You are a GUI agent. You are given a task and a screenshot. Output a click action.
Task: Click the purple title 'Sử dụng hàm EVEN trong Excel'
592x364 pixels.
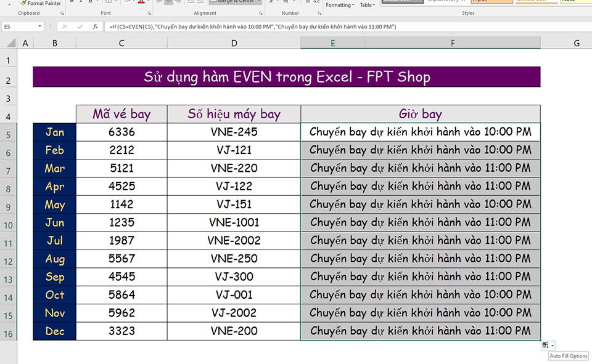287,77
